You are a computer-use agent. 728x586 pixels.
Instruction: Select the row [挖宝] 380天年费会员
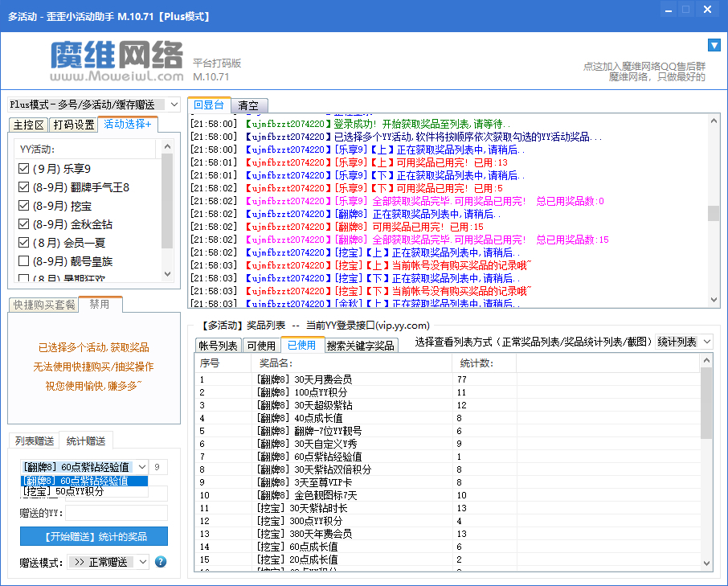(x=448, y=534)
